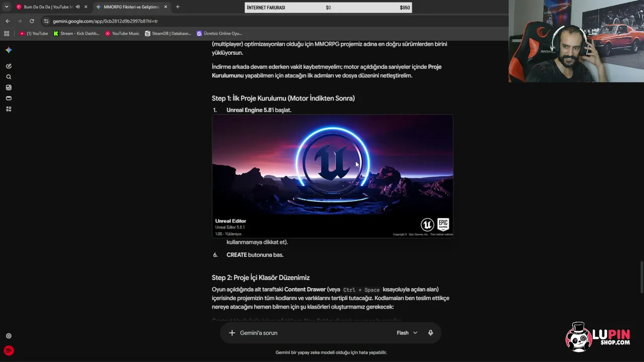Click the "Unreal Editor 5.8.1" version text
This screenshot has width=644, height=362.
pyautogui.click(x=230, y=227)
